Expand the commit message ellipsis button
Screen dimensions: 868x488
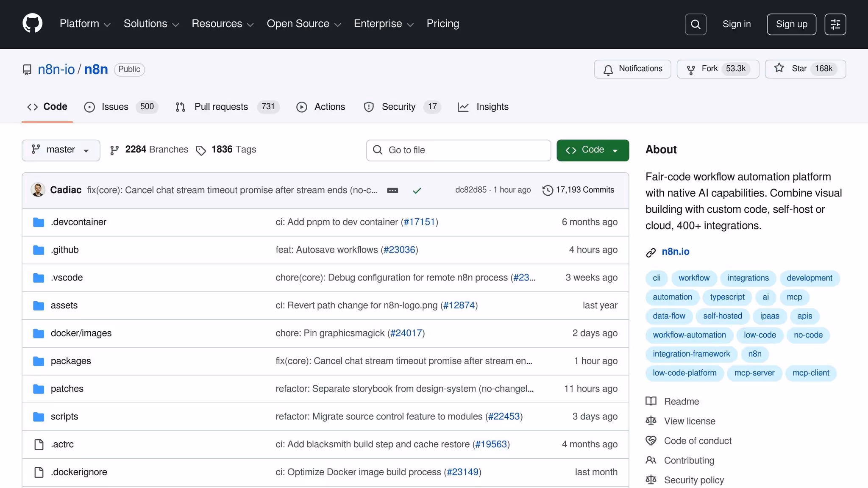click(x=392, y=191)
